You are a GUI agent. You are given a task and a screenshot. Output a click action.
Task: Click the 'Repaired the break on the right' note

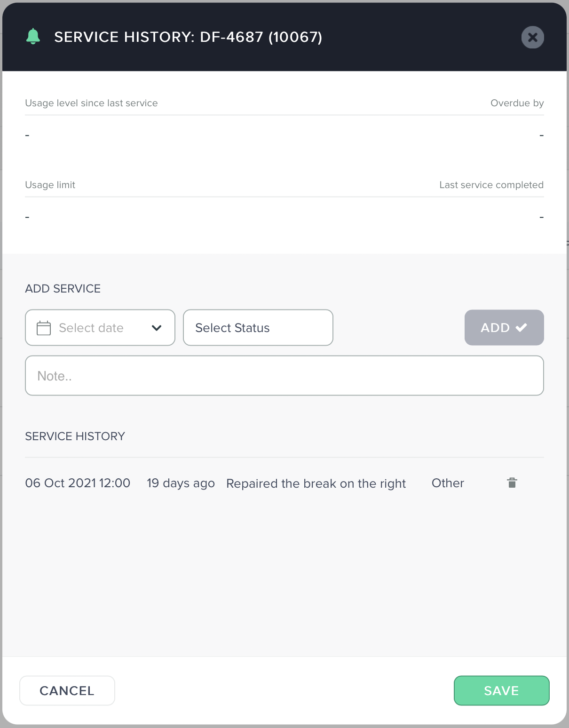(316, 483)
